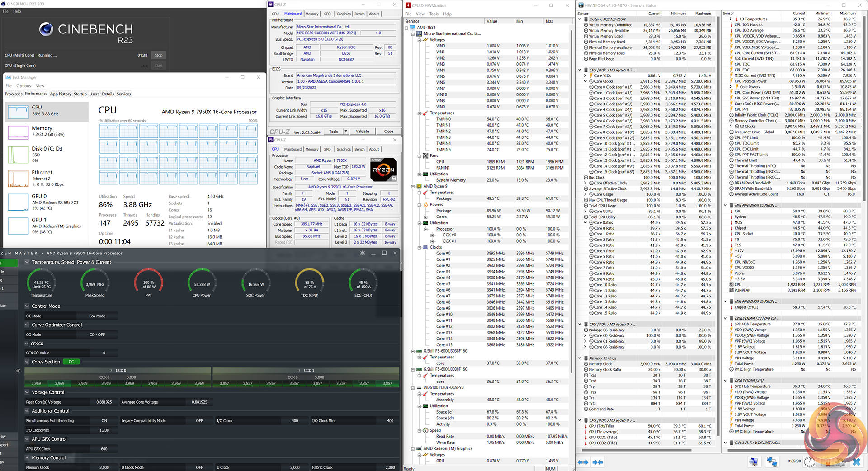Open the CPU-Z Tools dropdown arrow
868x471 pixels.
tap(346, 132)
